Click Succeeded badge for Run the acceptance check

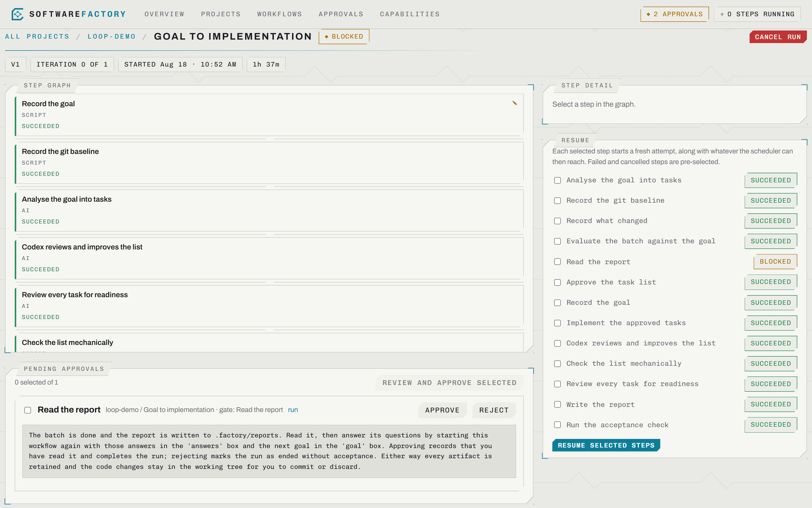pos(771,425)
